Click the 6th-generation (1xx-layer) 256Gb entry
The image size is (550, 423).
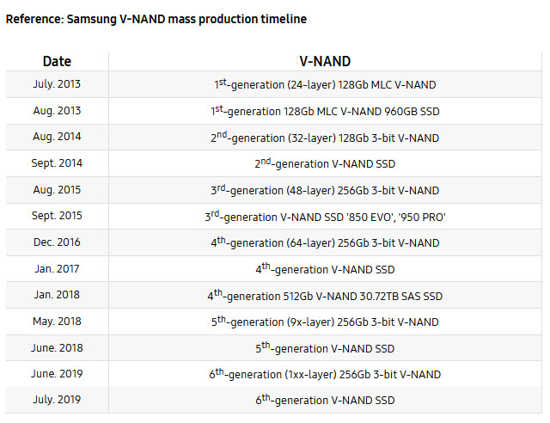tap(325, 374)
